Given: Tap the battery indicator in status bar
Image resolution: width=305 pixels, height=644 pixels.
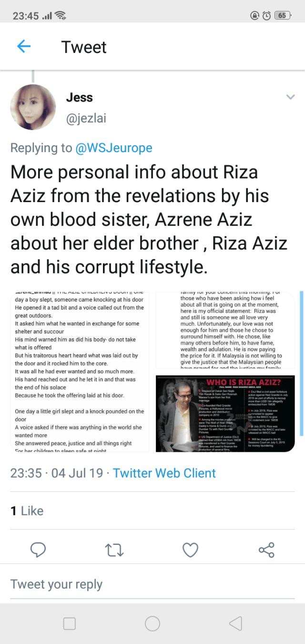Looking at the screenshot, I should click(283, 15).
